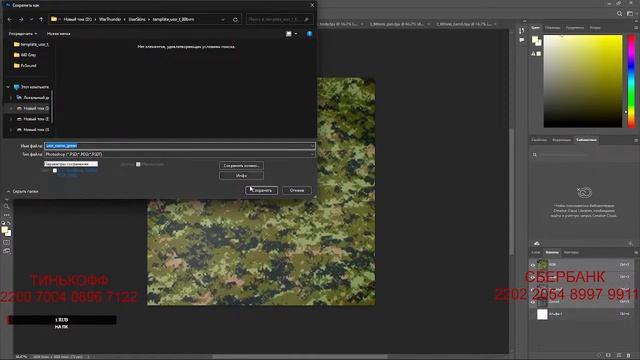The height and width of the screenshot is (360, 640).
Task: Click the view layout icon in dialog toolbar
Action: tap(289, 34)
